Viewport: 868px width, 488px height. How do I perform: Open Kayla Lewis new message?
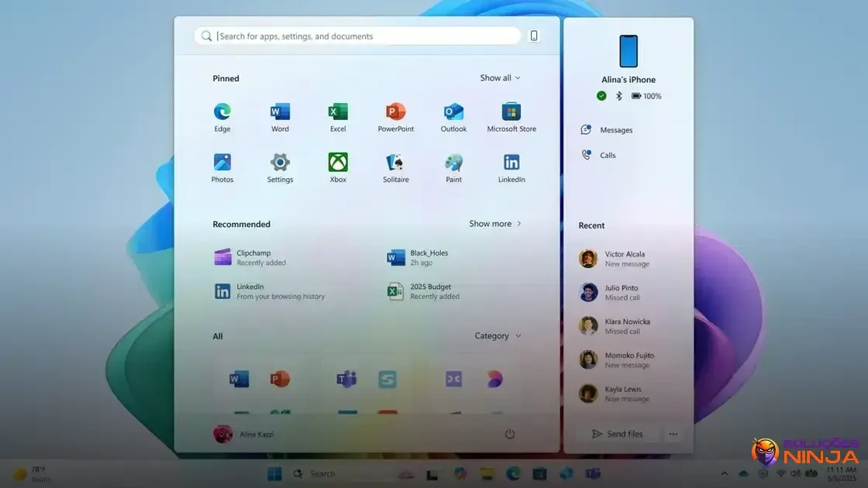tap(614, 393)
